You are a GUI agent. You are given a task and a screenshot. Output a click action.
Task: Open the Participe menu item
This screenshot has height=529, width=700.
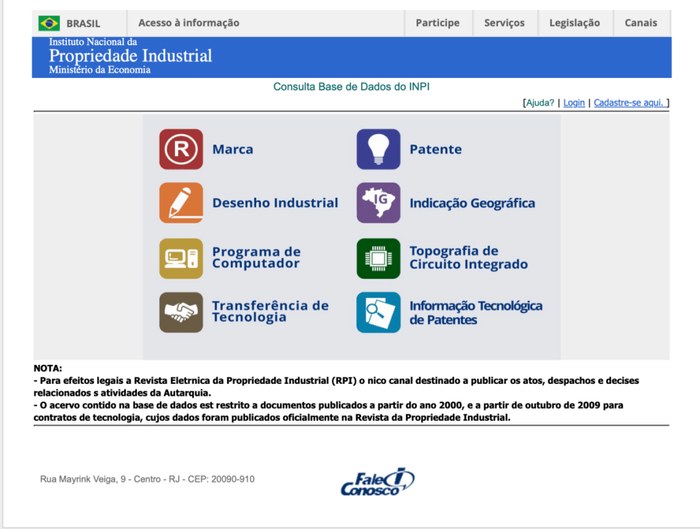(438, 23)
